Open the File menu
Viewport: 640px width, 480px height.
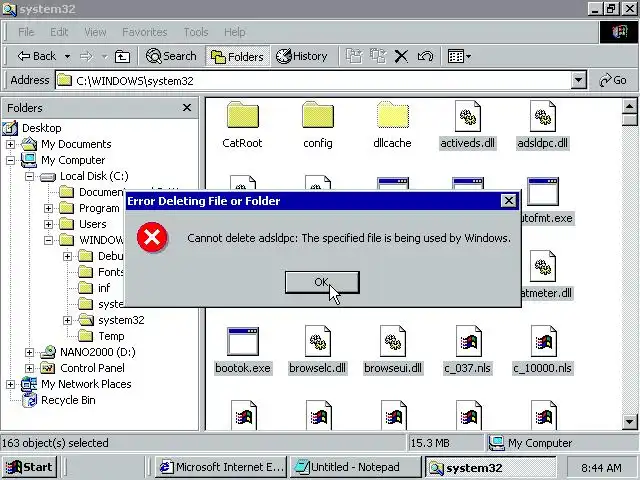coord(26,32)
